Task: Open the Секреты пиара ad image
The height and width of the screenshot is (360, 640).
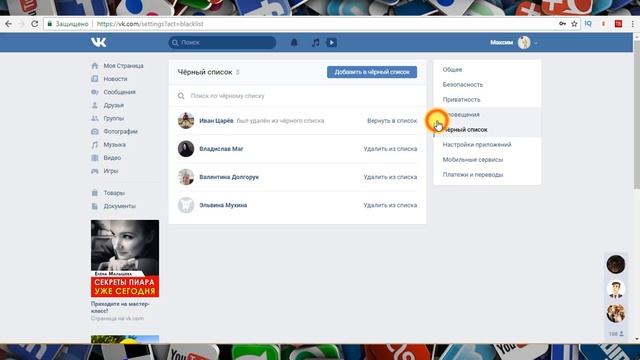Action: click(x=125, y=258)
